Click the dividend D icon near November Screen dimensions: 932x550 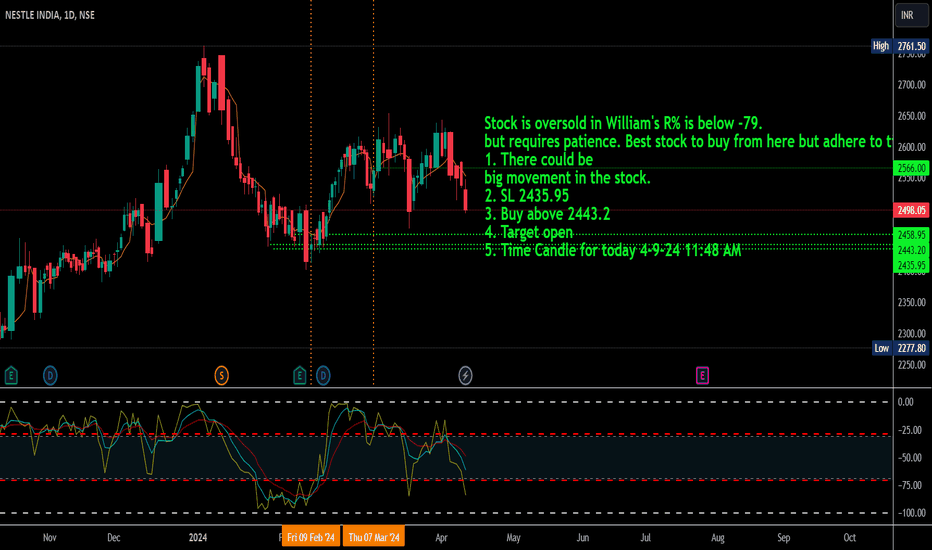click(50, 375)
